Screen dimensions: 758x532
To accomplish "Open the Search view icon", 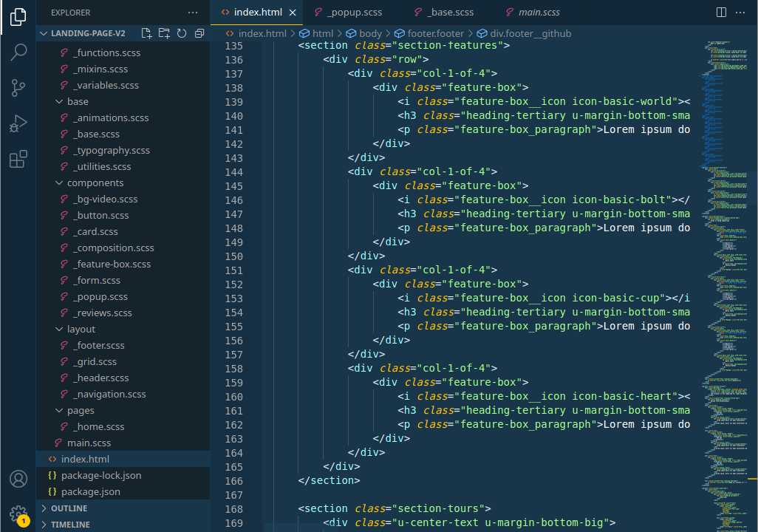I will 18,52.
